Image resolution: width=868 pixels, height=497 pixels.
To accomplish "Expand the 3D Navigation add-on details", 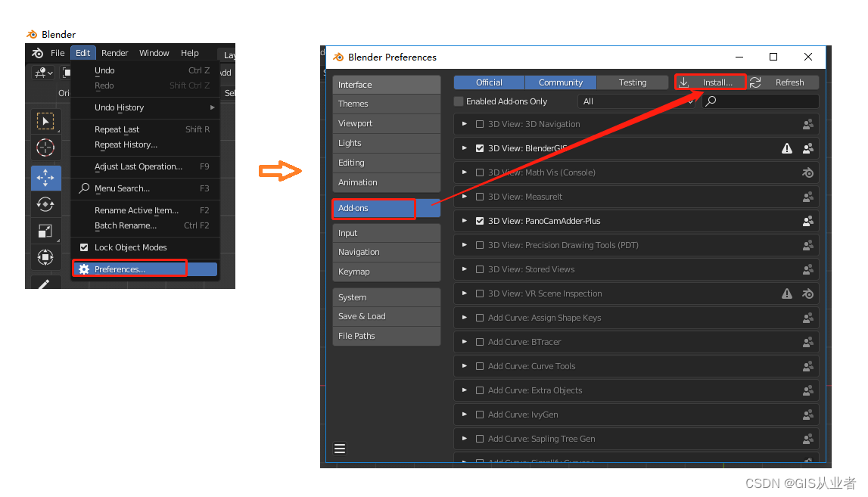I will coord(465,124).
